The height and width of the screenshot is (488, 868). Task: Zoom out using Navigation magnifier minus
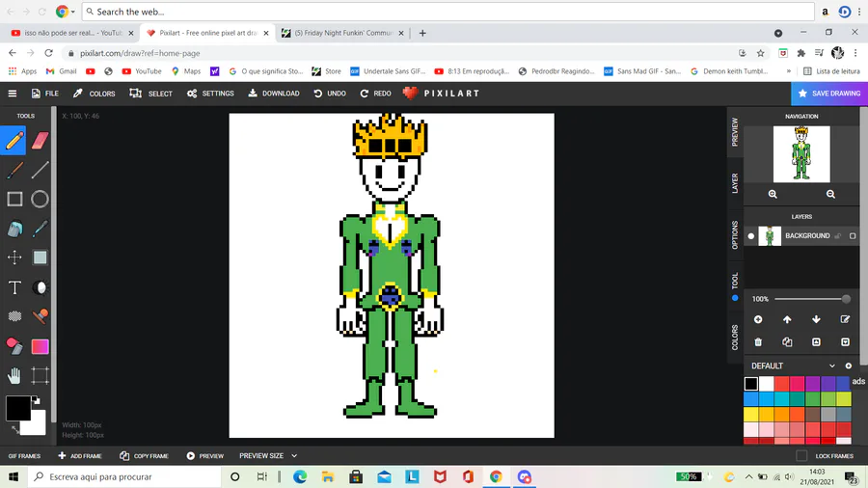click(830, 194)
